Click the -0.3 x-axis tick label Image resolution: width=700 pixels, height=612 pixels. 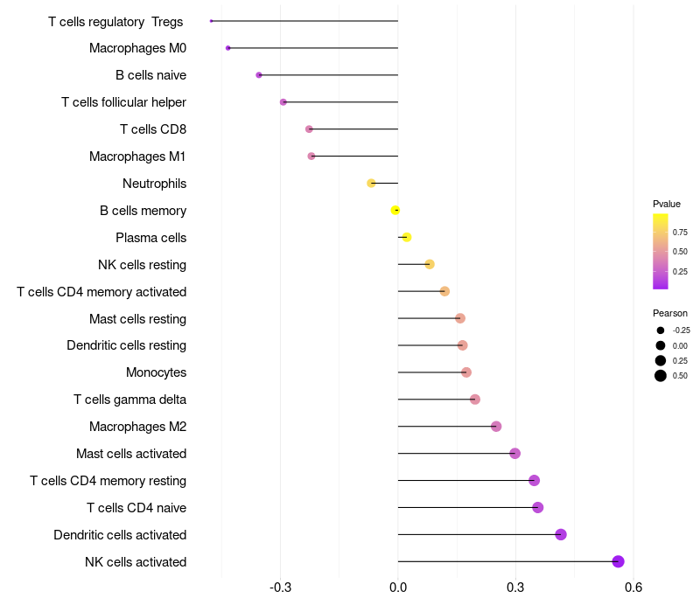(x=280, y=588)
